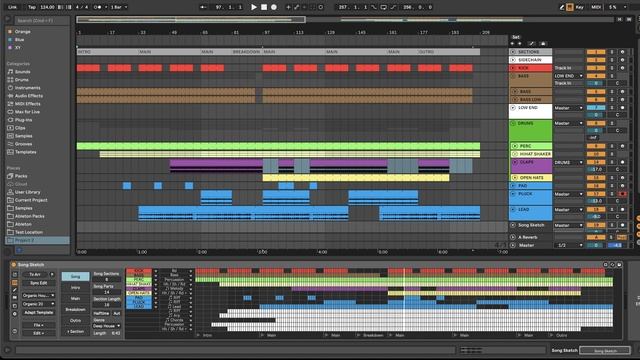Open the 1 Bar quantization menu

coord(119,7)
